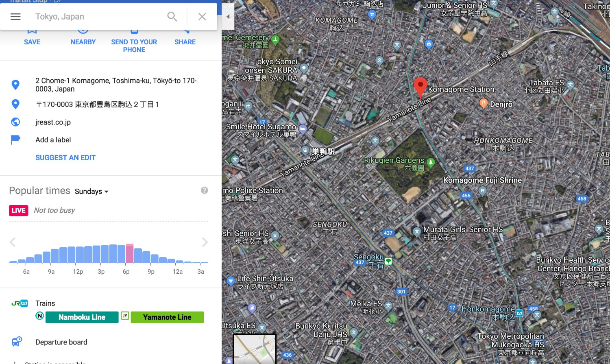Select the Yamanote Line badge

pyautogui.click(x=167, y=317)
